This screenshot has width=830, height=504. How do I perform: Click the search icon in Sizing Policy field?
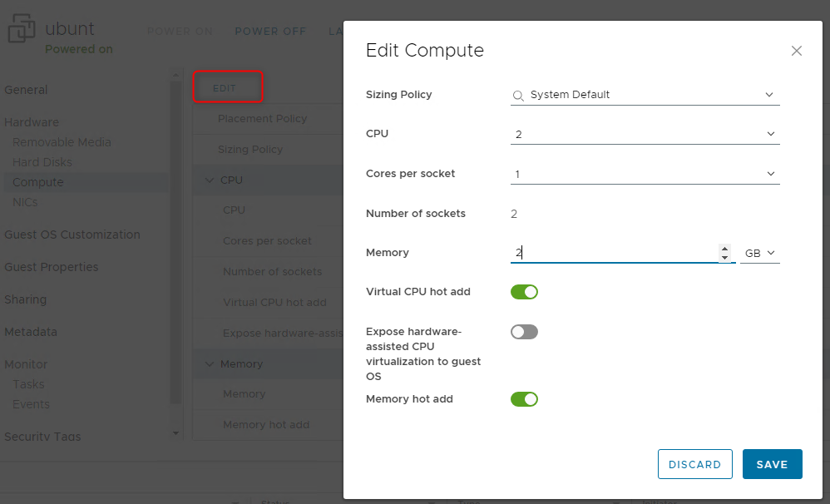518,96
